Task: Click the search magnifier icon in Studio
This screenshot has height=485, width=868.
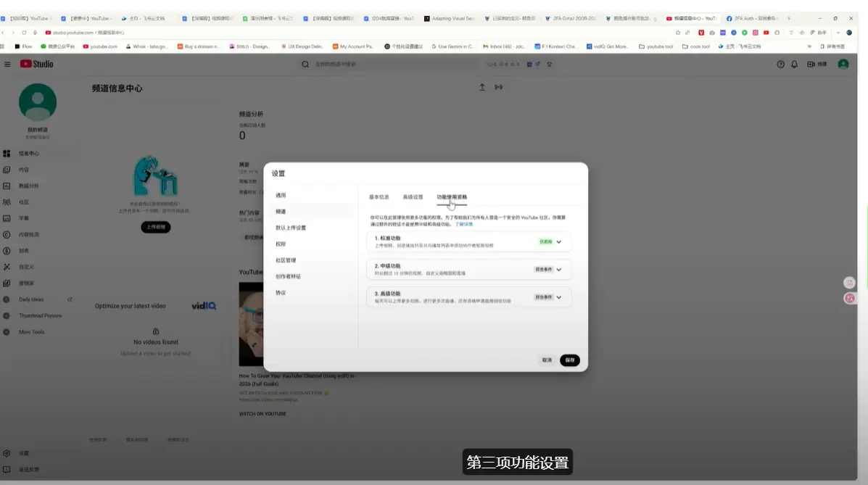Action: coord(305,65)
